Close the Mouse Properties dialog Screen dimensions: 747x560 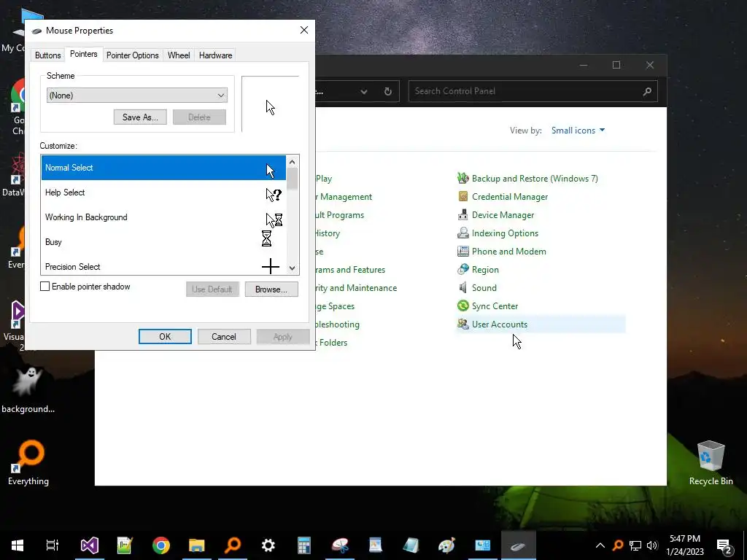pos(304,30)
